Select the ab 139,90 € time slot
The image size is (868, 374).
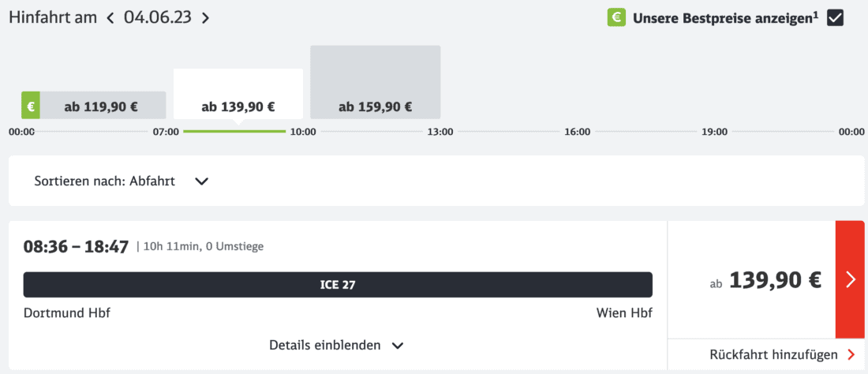238,106
